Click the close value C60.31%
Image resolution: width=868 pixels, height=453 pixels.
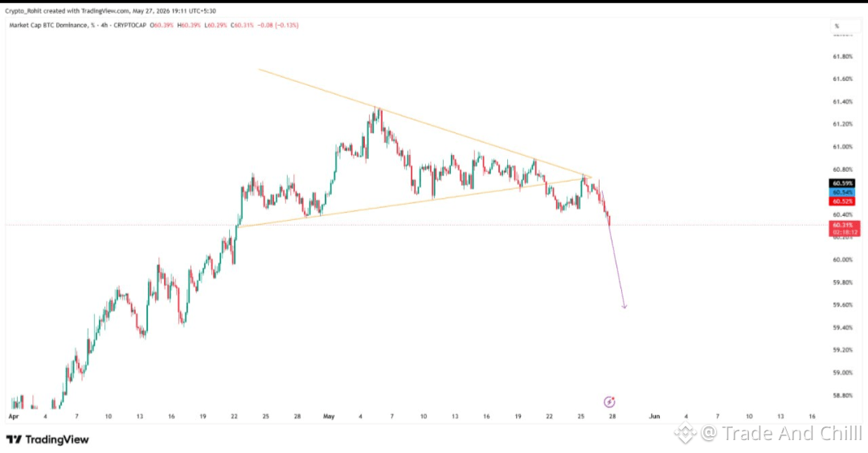(x=242, y=26)
